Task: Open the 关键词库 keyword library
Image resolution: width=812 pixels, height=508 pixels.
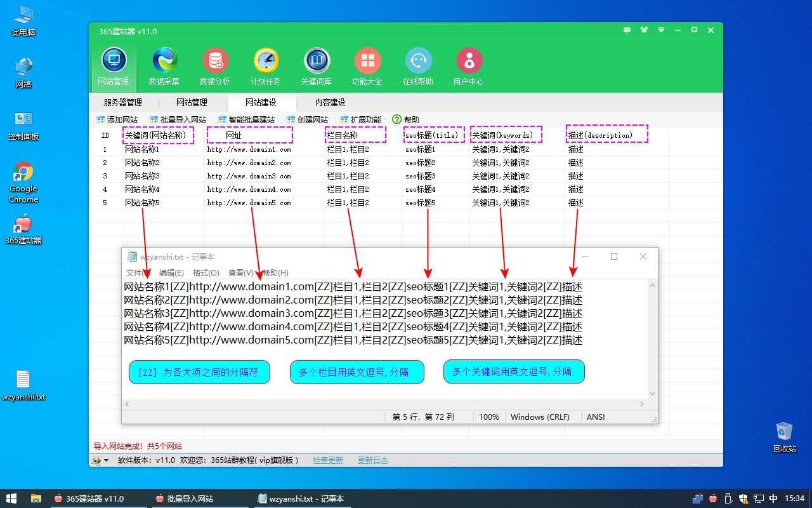Action: tap(317, 67)
